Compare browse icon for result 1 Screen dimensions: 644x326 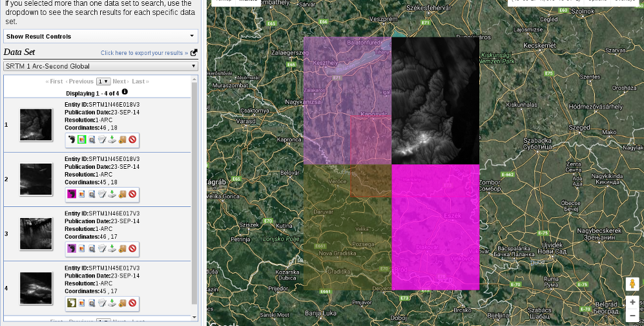coord(92,139)
